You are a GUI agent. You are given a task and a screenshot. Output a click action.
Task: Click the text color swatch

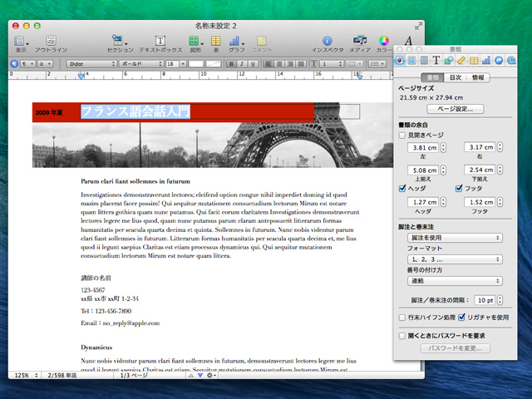point(196,64)
